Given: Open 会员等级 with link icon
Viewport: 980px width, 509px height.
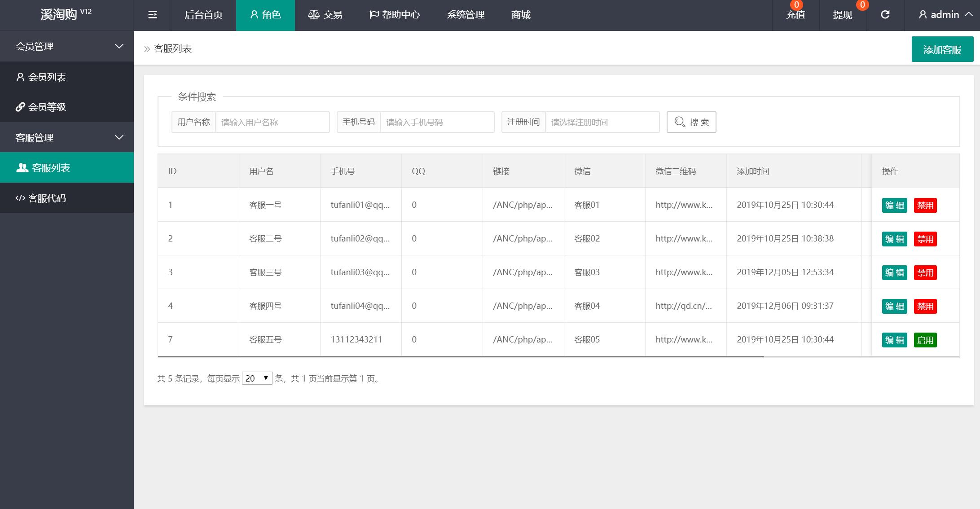Looking at the screenshot, I should click(x=47, y=107).
